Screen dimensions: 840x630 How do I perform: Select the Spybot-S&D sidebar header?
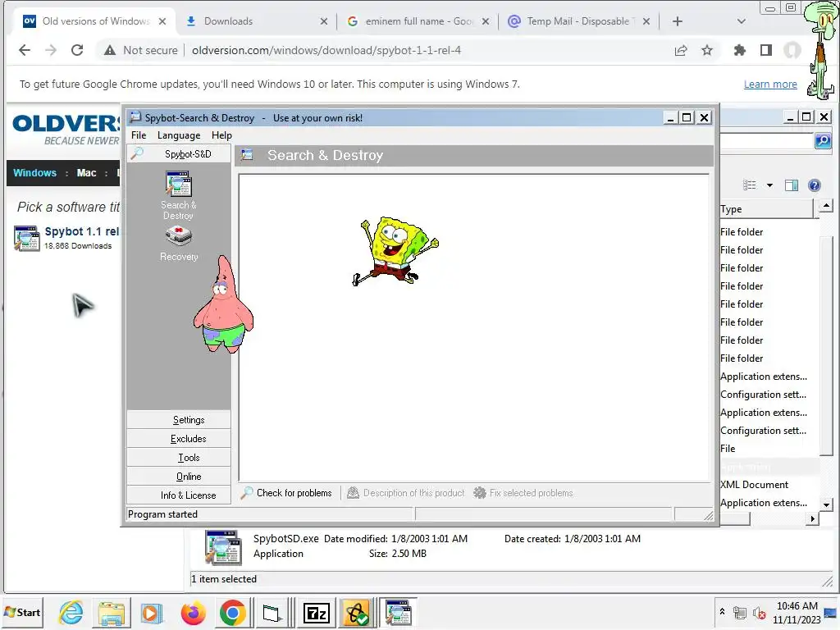coord(179,153)
